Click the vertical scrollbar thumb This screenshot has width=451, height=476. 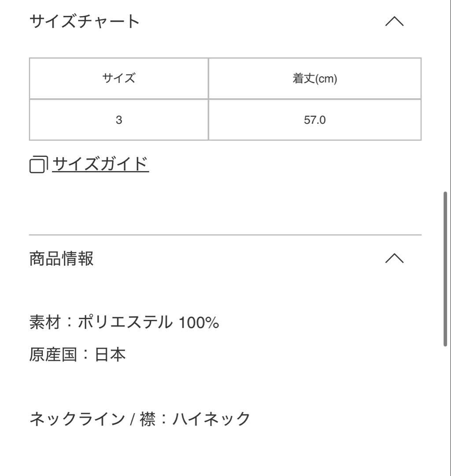pyautogui.click(x=445, y=269)
